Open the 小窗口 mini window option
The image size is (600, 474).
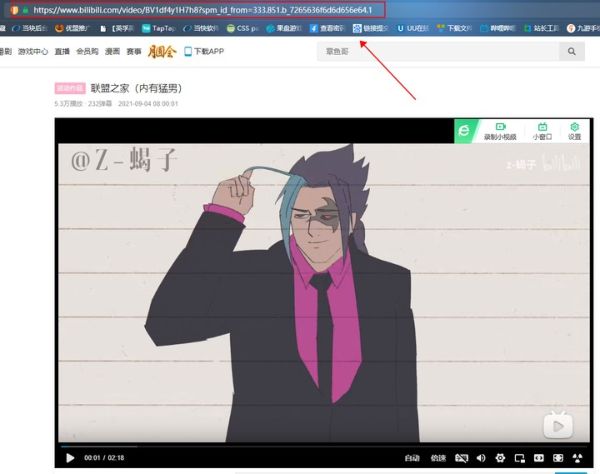click(542, 131)
